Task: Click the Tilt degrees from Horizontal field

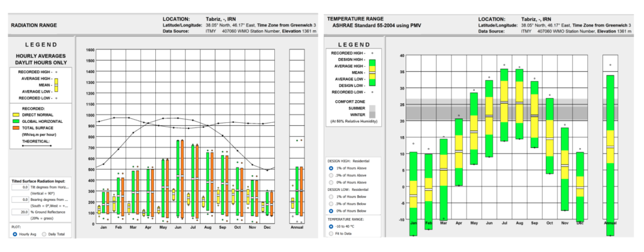Action: click(20, 187)
